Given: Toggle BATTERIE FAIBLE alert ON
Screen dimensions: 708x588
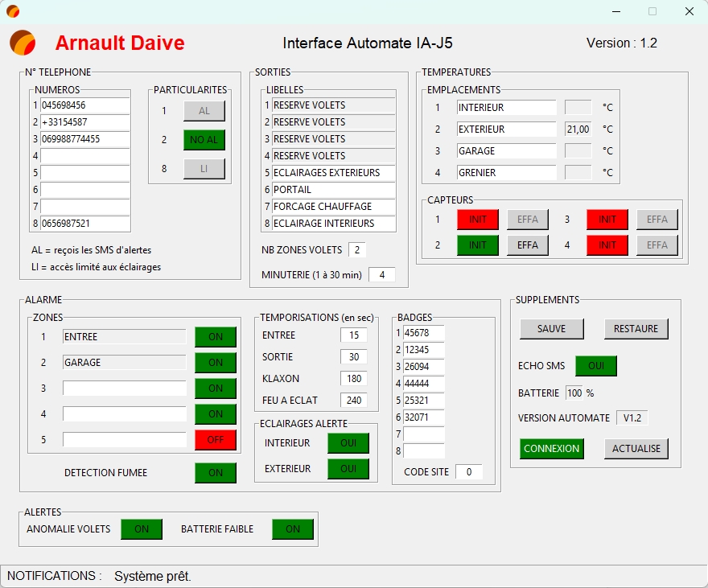Looking at the screenshot, I should (x=293, y=529).
